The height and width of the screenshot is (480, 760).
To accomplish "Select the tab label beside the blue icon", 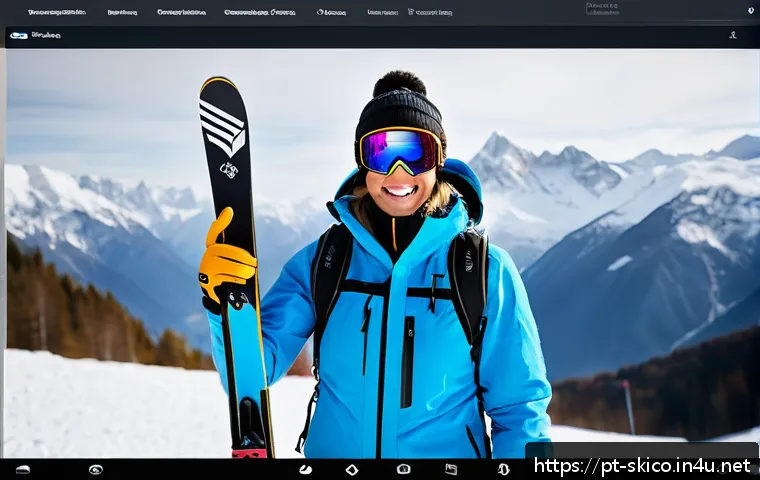I will [46, 35].
